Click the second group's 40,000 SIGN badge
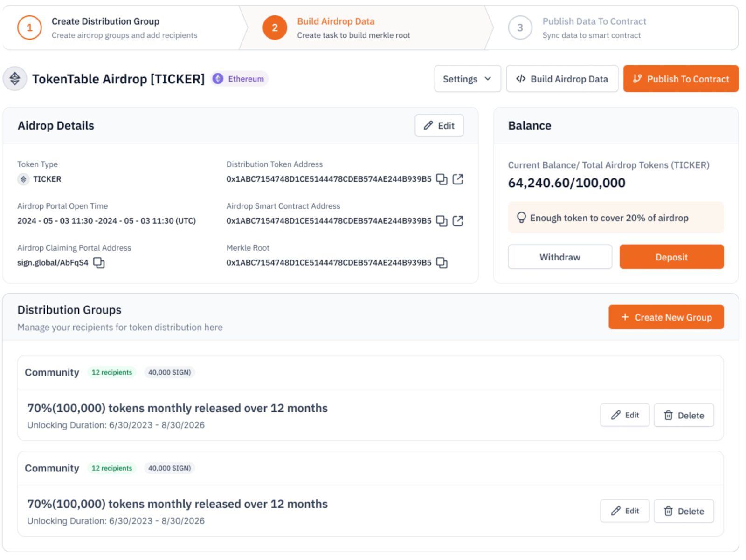Screen dimensions: 746x560 (x=169, y=468)
